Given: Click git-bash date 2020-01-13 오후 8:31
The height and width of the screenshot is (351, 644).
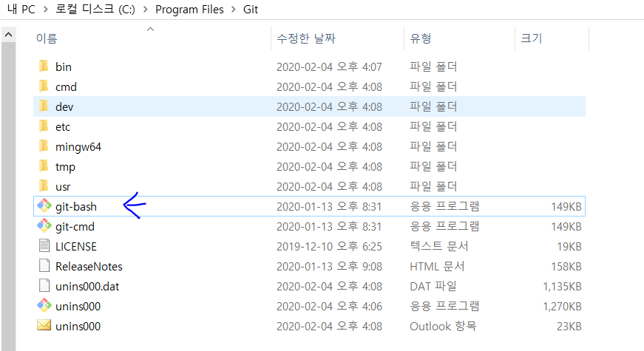Looking at the screenshot, I should [x=329, y=206].
